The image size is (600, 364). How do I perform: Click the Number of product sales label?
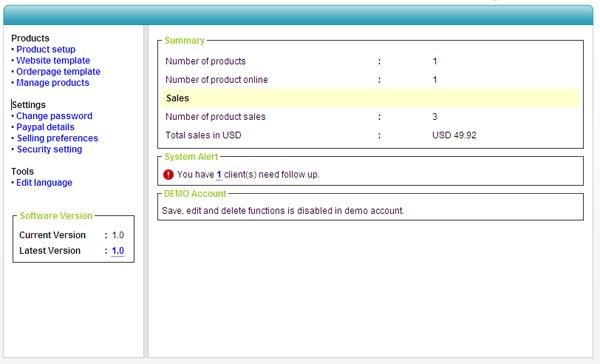(215, 117)
